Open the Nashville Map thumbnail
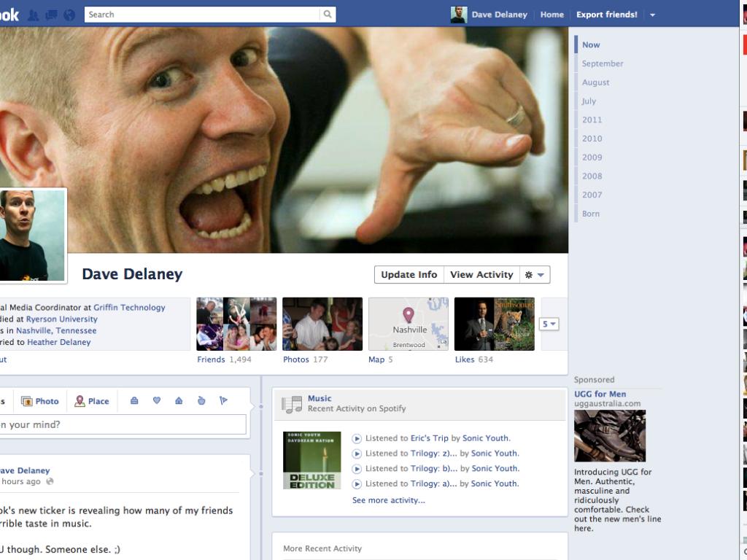 pyautogui.click(x=408, y=324)
